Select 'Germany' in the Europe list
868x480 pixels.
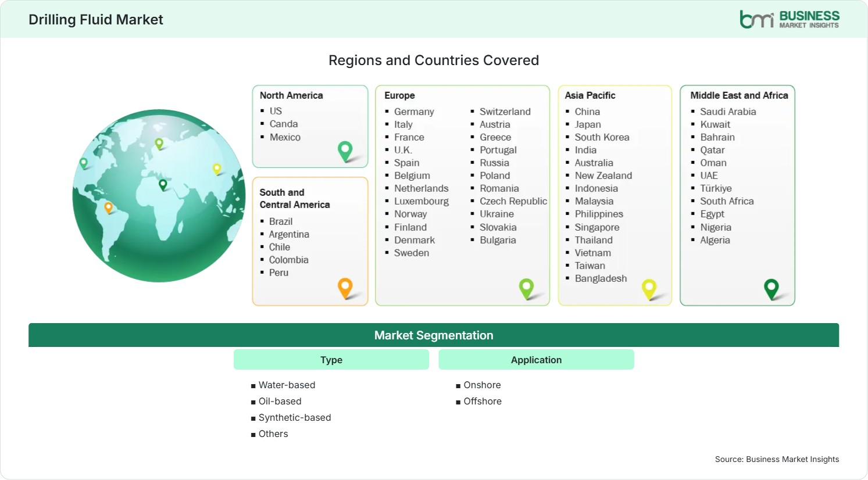pyautogui.click(x=414, y=112)
